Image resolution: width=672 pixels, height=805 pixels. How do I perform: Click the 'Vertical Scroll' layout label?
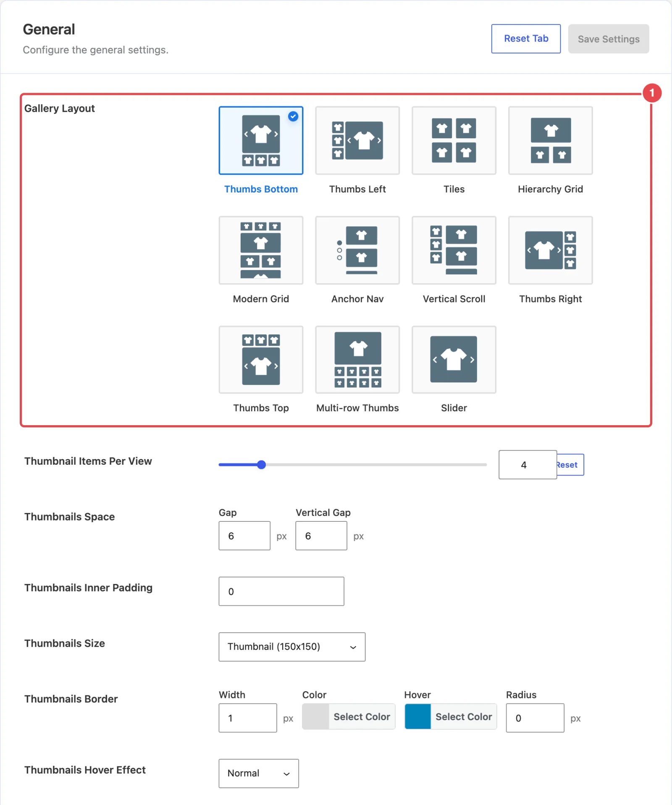tap(454, 299)
